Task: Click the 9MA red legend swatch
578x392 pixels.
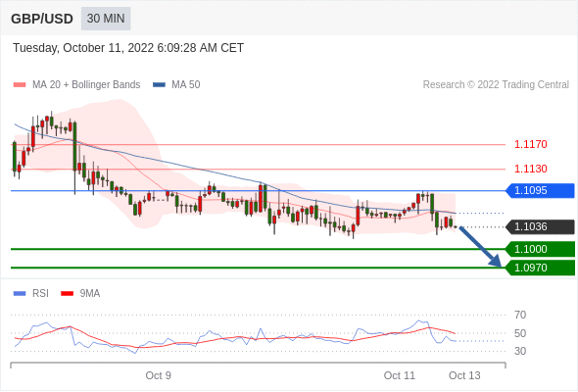Action: (67, 294)
